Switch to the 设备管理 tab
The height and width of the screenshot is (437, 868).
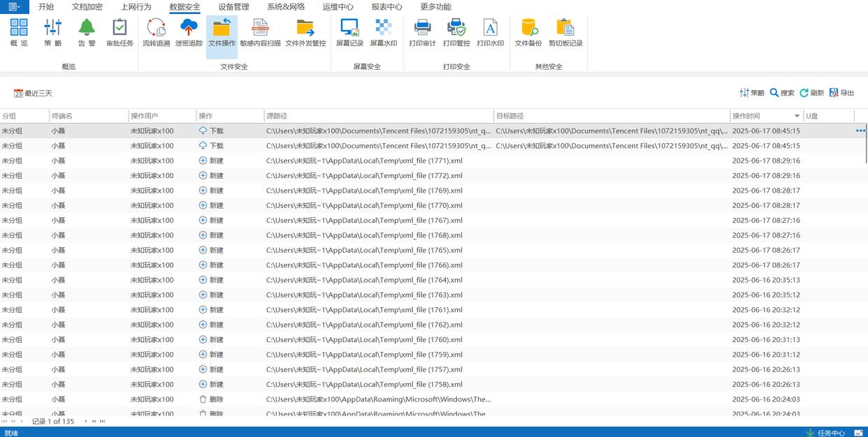pos(233,7)
